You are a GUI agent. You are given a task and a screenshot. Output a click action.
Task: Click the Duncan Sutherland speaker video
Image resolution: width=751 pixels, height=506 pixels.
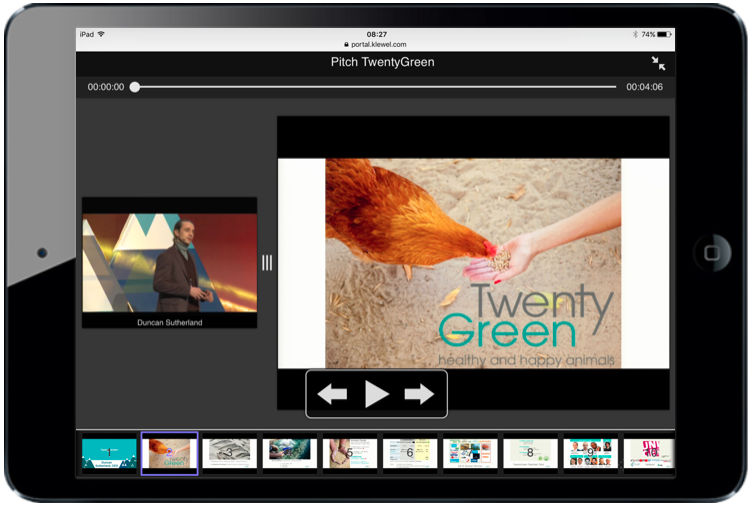pyautogui.click(x=170, y=263)
